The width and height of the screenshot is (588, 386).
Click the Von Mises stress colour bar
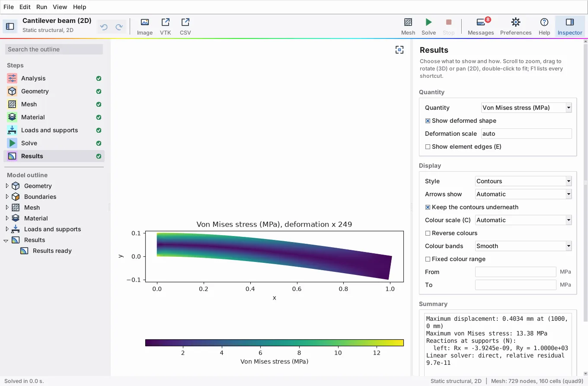pos(274,343)
